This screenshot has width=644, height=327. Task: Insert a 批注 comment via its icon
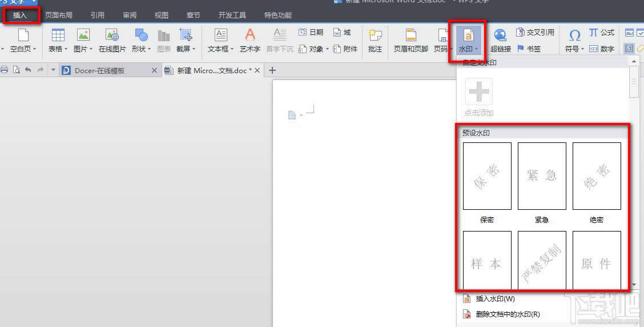coord(375,35)
